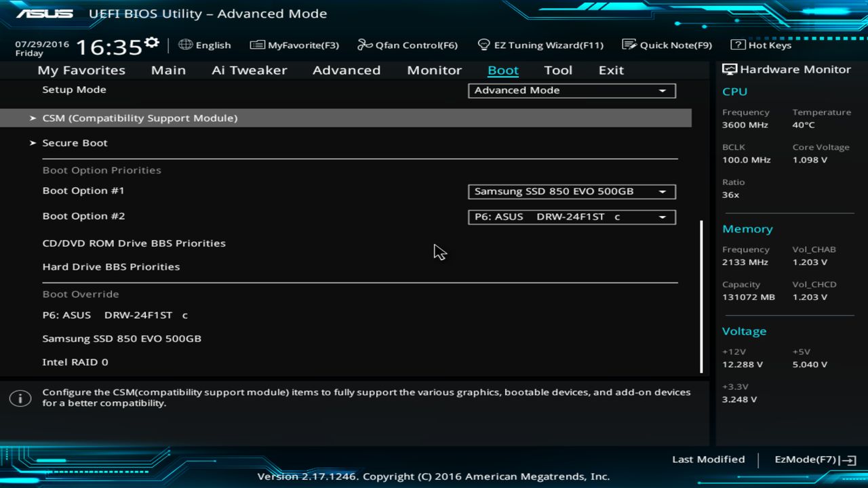Open the Setup Mode dropdown
The image size is (868, 488).
coord(572,90)
